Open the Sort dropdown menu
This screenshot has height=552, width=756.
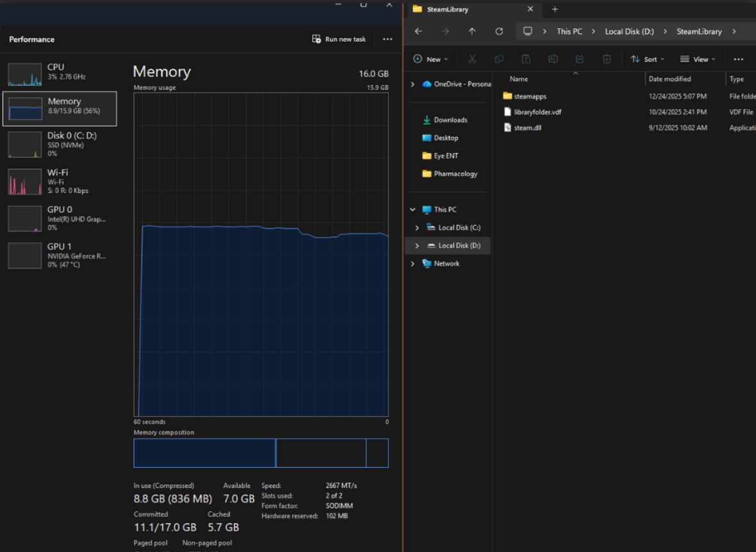coord(648,59)
